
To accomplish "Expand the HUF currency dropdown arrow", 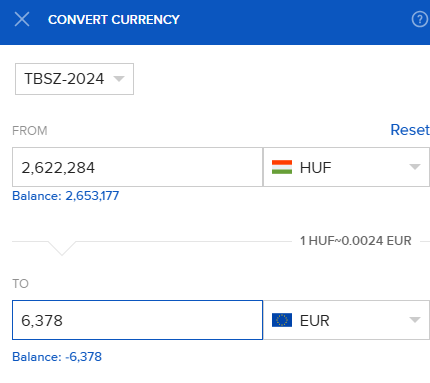I will [x=415, y=167].
